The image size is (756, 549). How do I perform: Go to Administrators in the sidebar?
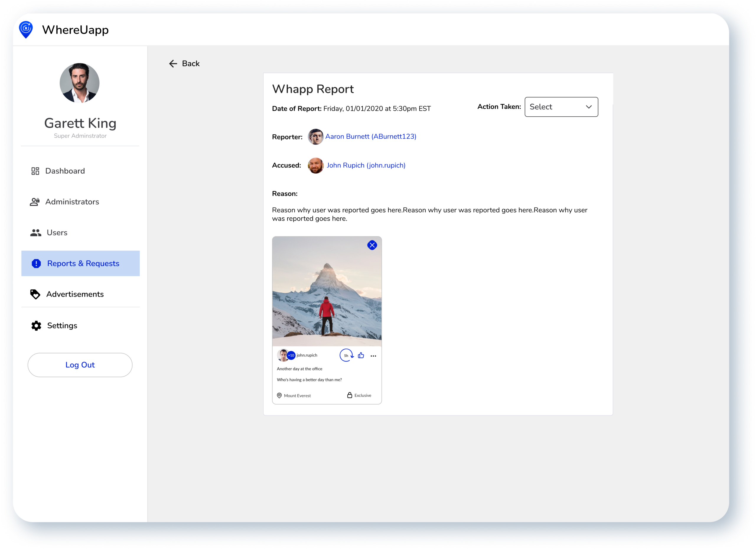(x=72, y=202)
